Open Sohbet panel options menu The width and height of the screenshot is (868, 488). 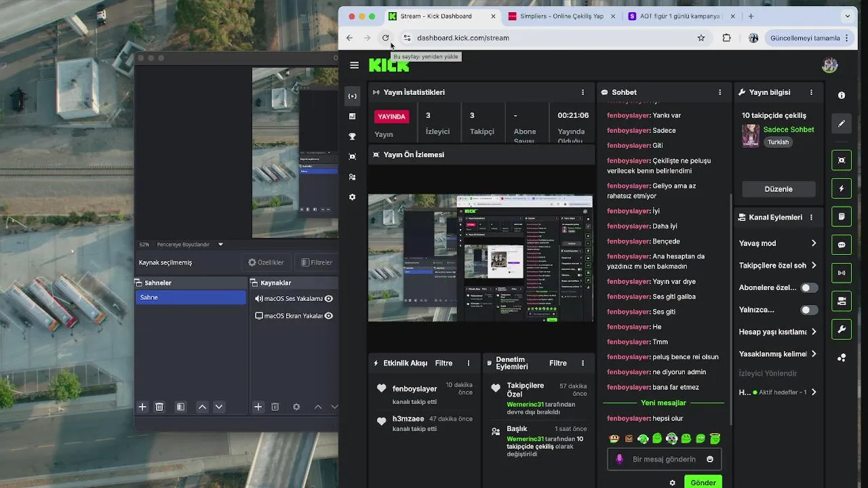click(x=720, y=92)
